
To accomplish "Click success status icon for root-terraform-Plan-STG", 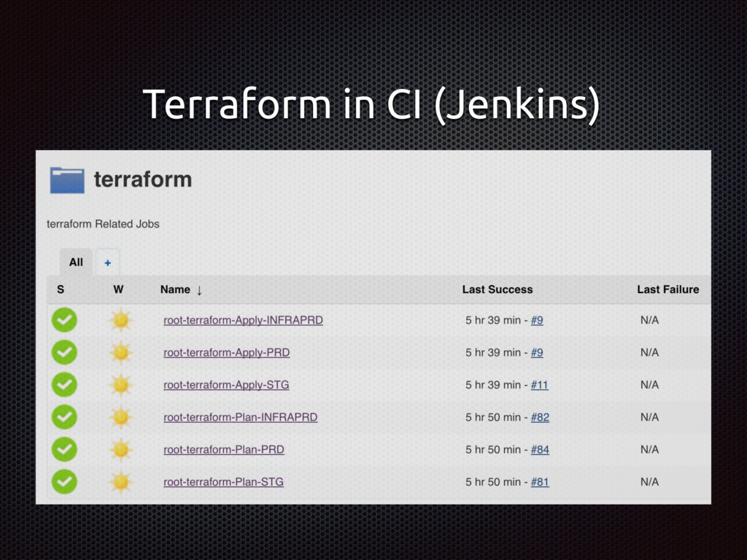I will [64, 482].
